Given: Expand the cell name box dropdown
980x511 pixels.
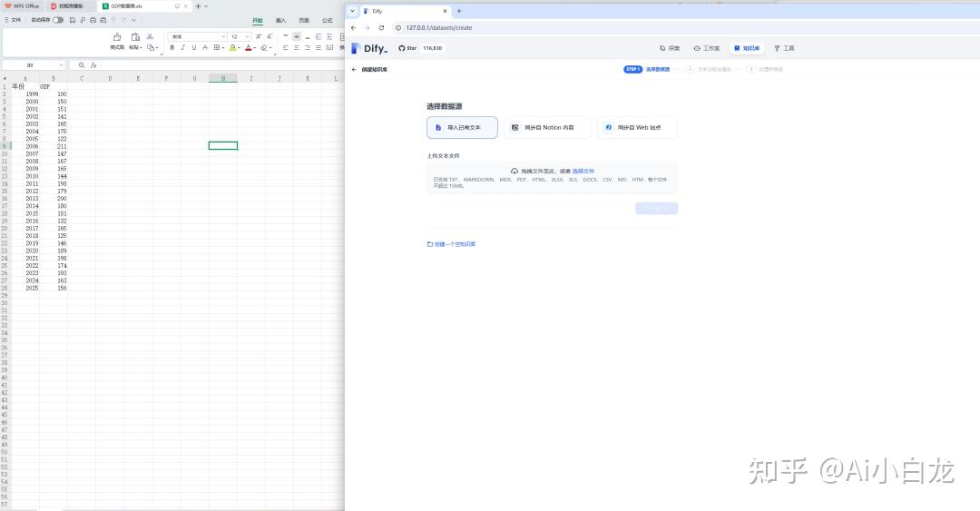Looking at the screenshot, I should point(61,65).
